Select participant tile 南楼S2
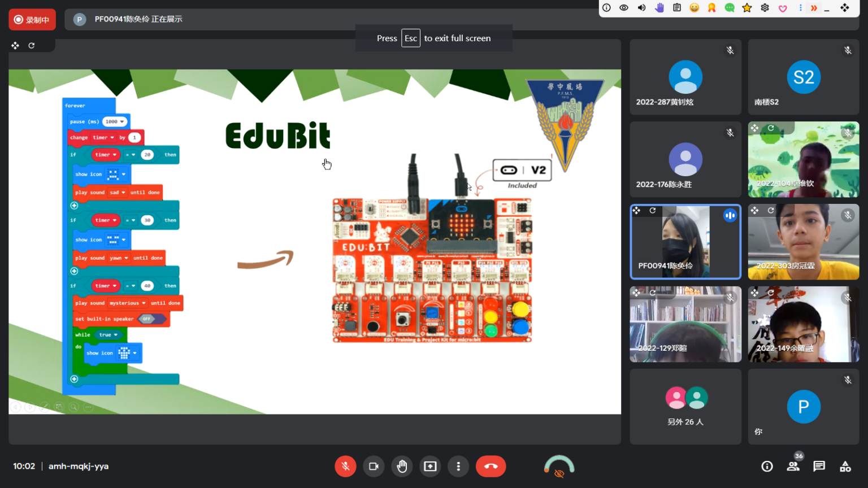 (x=804, y=77)
